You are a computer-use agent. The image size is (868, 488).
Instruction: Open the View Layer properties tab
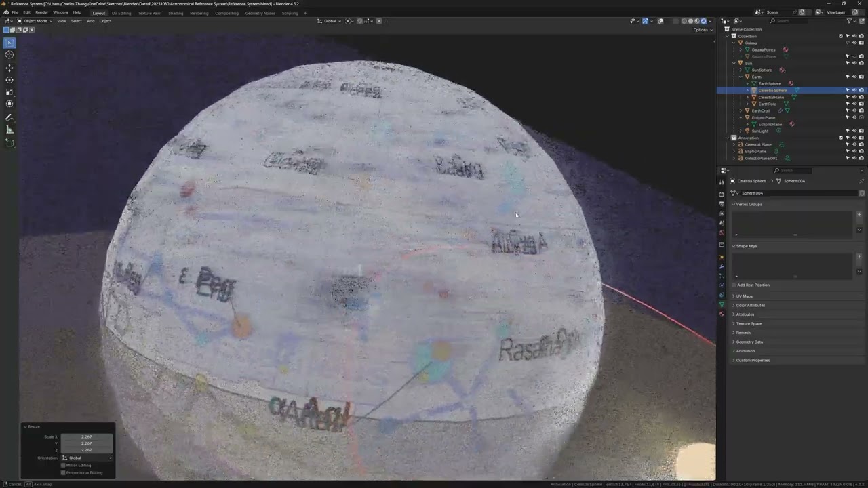(x=722, y=213)
